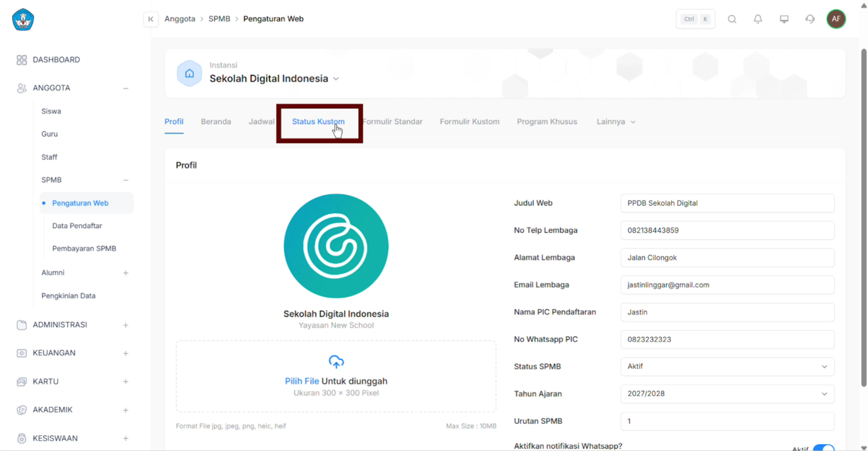Expand the Akademik section
Screen dimensions: 868x451
pos(126,410)
